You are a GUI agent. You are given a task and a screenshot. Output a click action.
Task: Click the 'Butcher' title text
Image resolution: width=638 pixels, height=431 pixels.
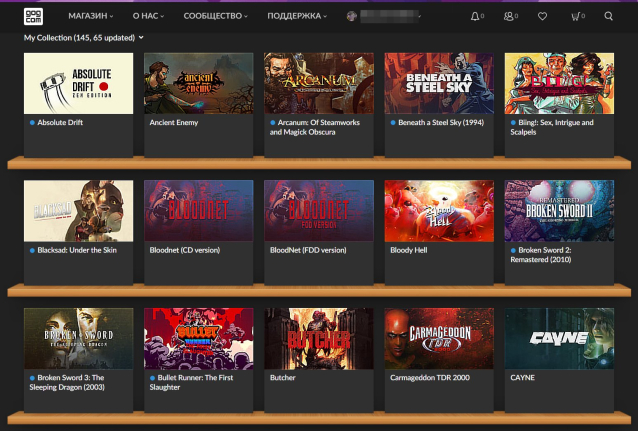pyautogui.click(x=282, y=378)
